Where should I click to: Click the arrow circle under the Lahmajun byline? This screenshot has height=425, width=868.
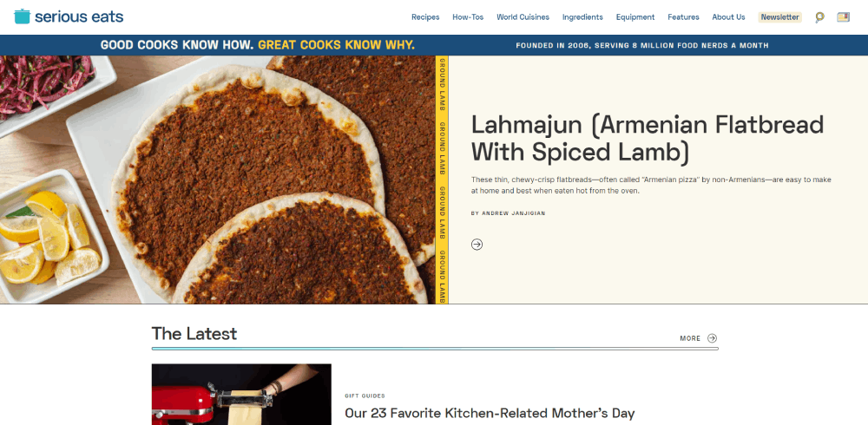[x=477, y=244]
